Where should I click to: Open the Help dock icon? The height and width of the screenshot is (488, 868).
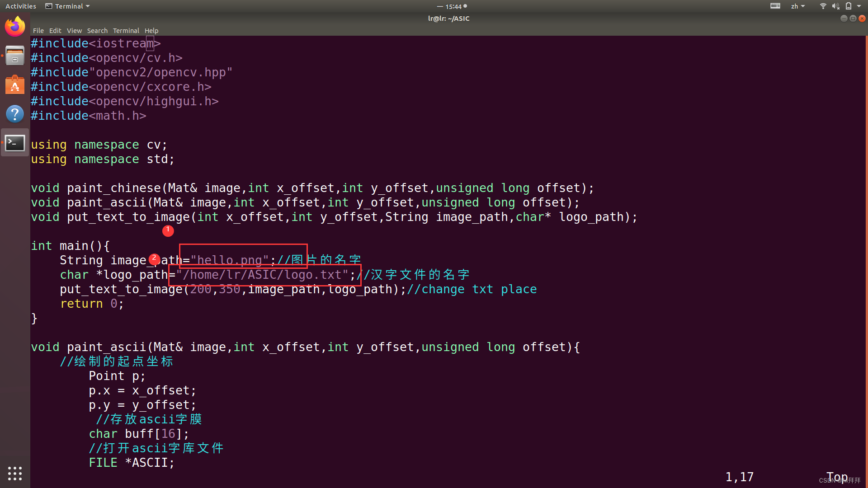(15, 114)
